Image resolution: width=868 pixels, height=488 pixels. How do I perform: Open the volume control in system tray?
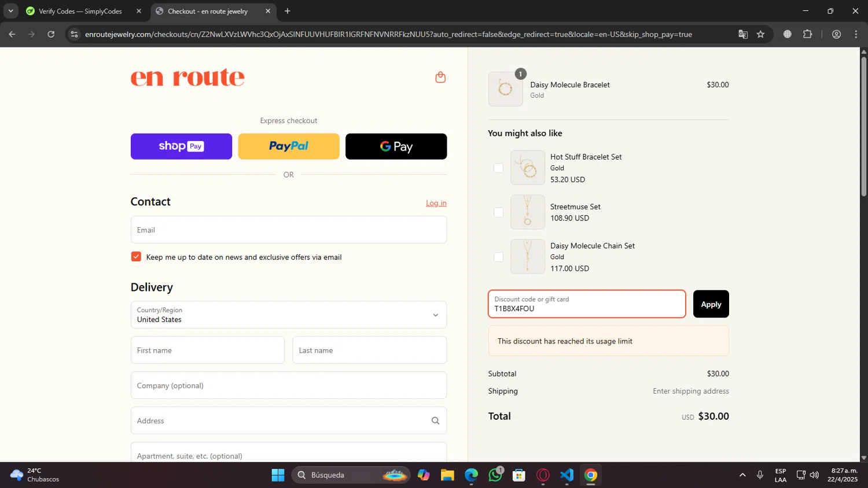[814, 475]
